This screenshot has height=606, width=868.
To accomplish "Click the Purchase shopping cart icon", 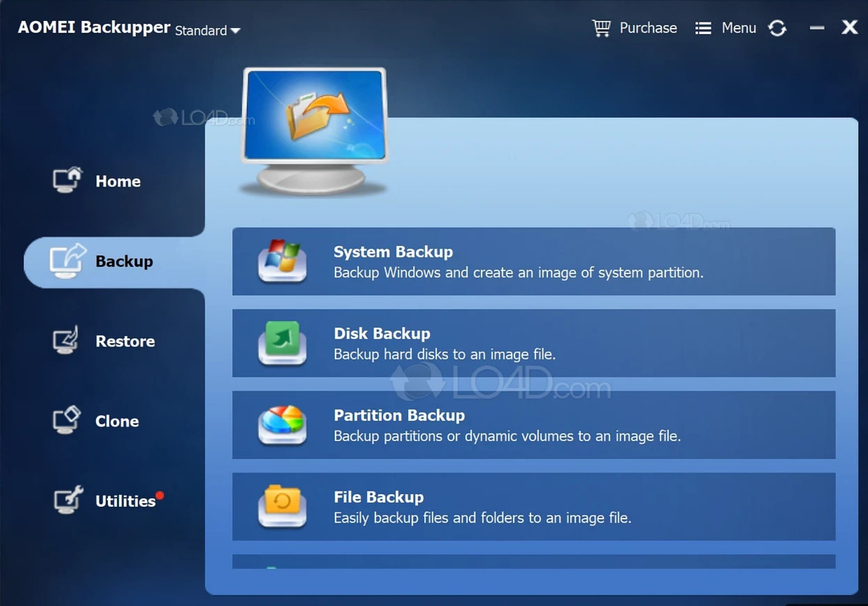I will click(x=601, y=28).
